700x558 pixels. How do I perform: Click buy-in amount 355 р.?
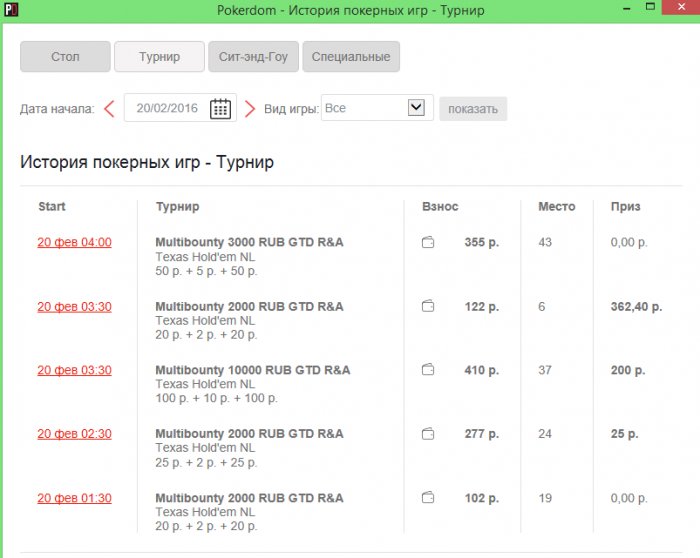click(x=482, y=242)
